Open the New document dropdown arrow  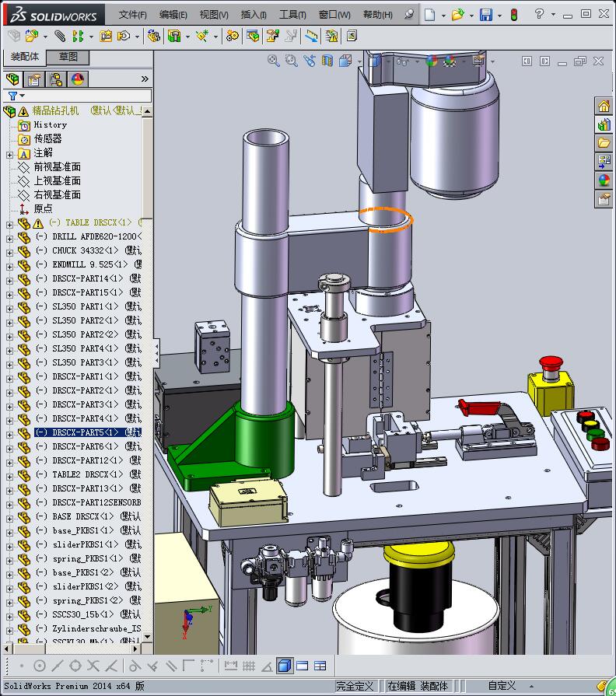pyautogui.click(x=443, y=16)
